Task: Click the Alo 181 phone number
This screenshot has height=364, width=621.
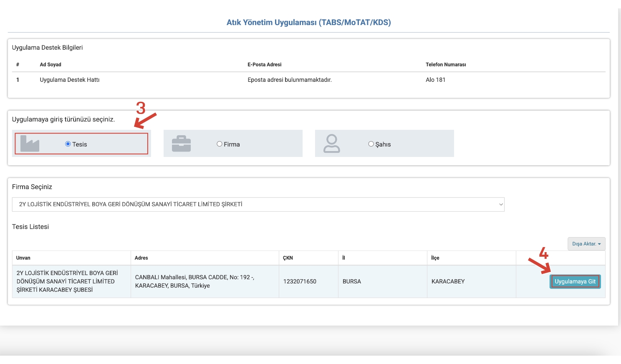Action: point(435,80)
